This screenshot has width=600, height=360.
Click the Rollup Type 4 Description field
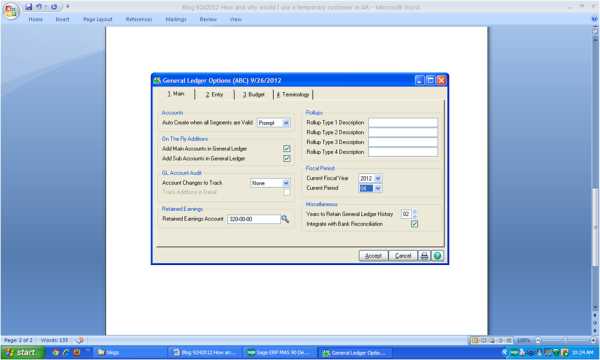403,152
